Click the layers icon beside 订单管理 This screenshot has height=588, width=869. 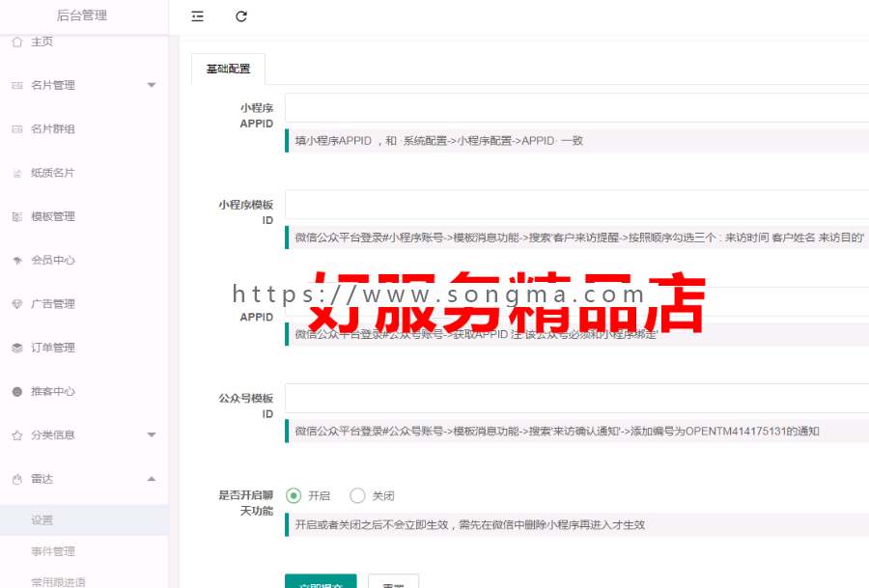tap(17, 348)
